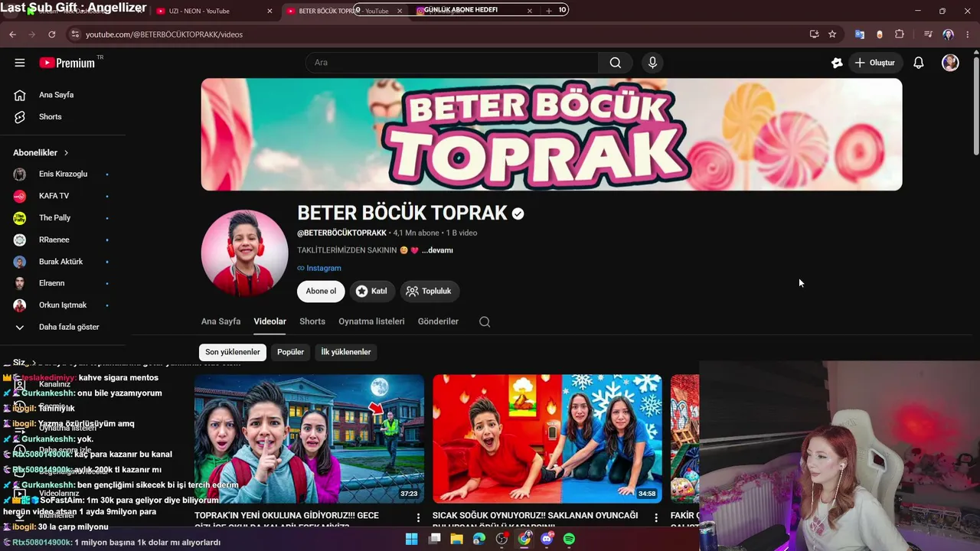Open Microsoft Edge from the taskbar

(479, 539)
